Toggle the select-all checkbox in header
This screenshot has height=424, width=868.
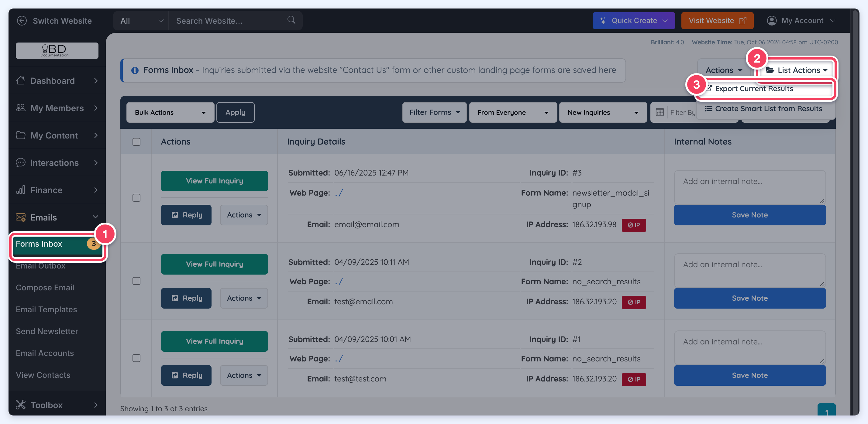click(x=136, y=142)
